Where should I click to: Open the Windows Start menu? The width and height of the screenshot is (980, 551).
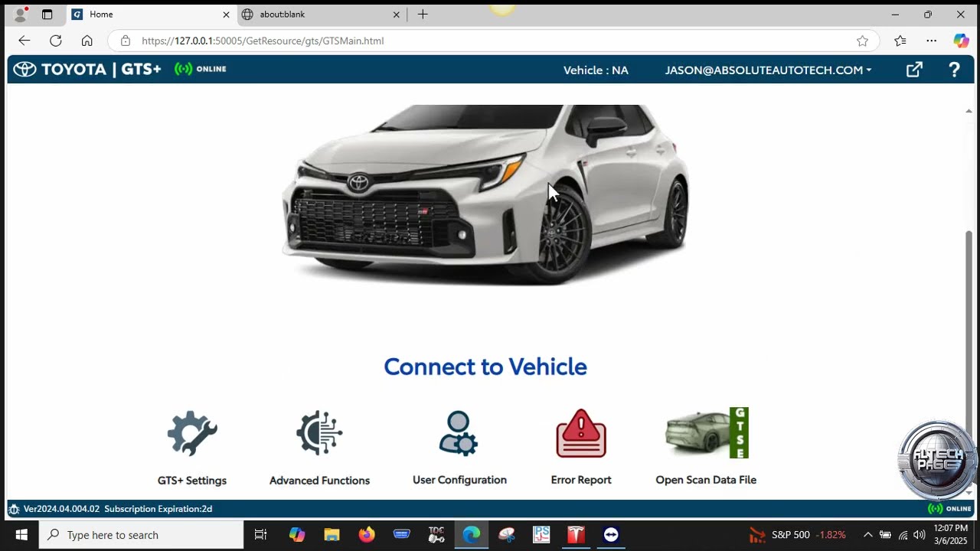pyautogui.click(x=21, y=535)
